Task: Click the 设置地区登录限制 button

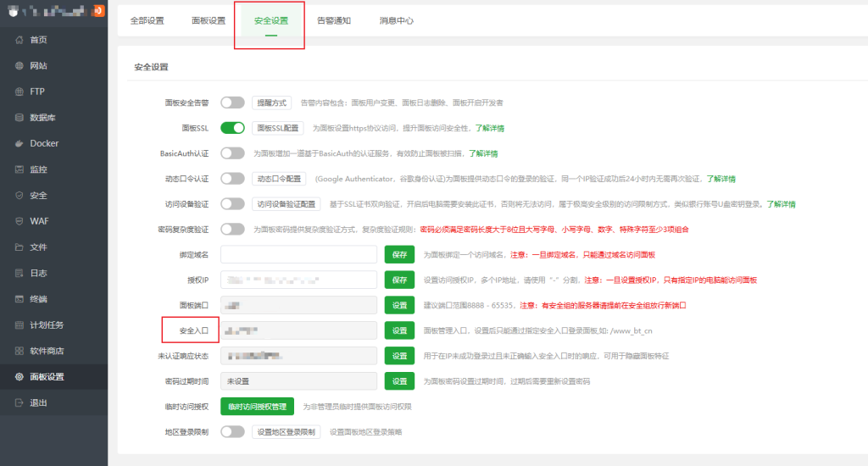Action: point(287,432)
